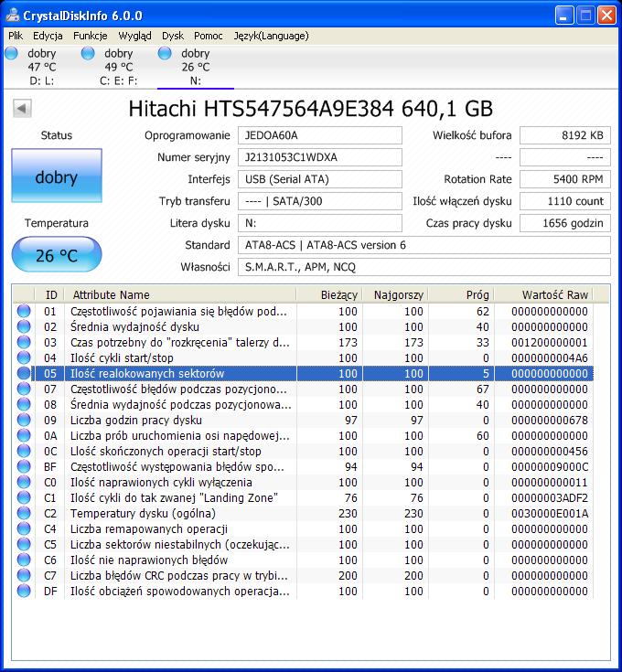Select row 'Średnia wydajność dysku'
Screen dimensions: 622x672
point(303,326)
